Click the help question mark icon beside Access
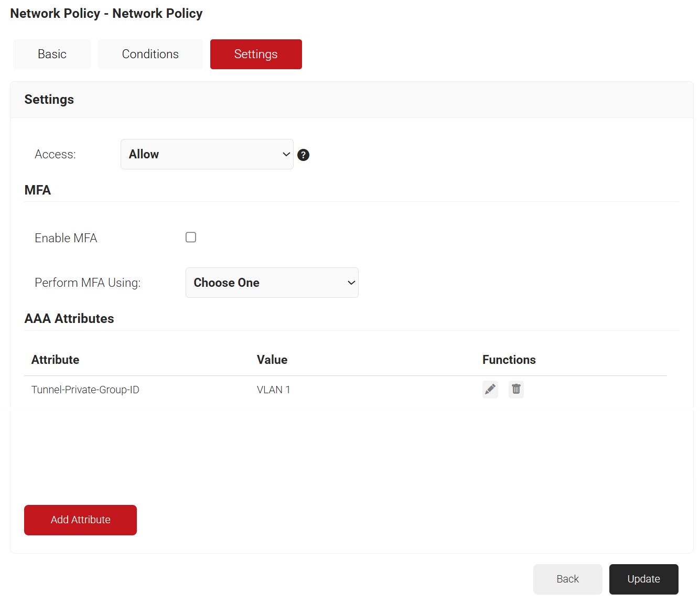 [x=303, y=155]
